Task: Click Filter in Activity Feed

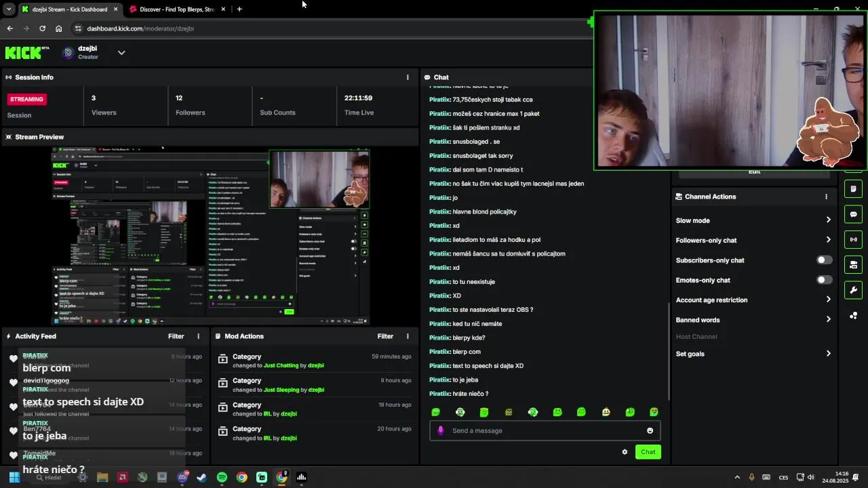Action: click(x=176, y=336)
